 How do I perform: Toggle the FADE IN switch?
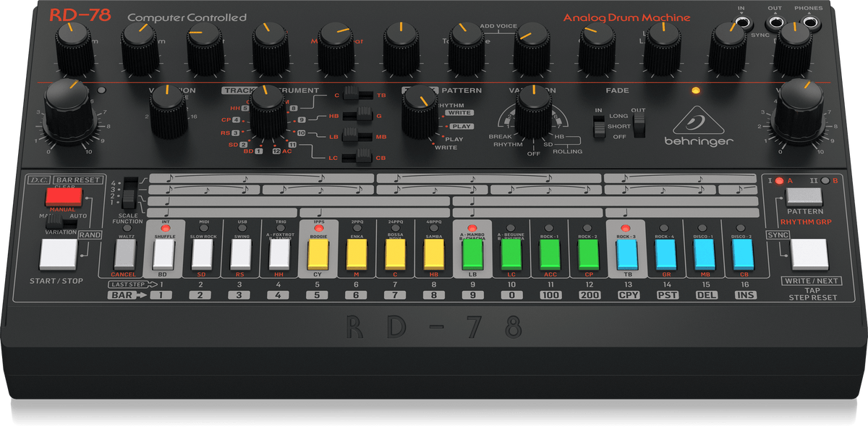click(x=598, y=127)
